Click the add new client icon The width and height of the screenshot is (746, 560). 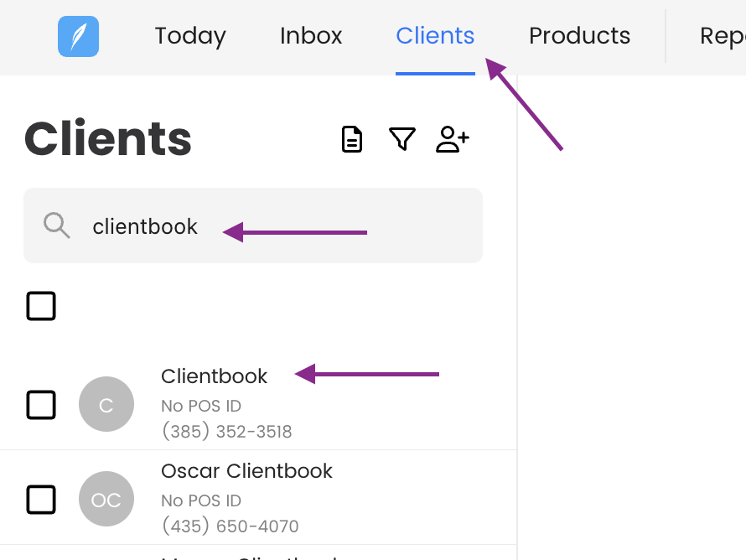pyautogui.click(x=453, y=139)
